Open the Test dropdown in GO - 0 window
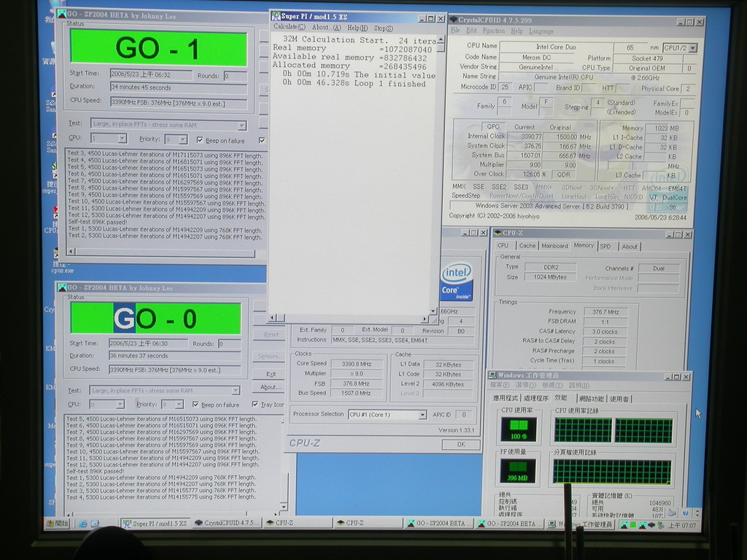This screenshot has width=747, height=560. [236, 391]
